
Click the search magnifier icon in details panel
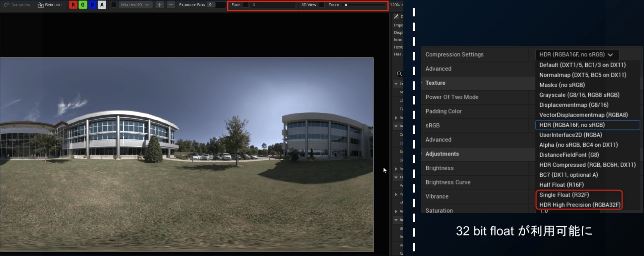click(399, 74)
